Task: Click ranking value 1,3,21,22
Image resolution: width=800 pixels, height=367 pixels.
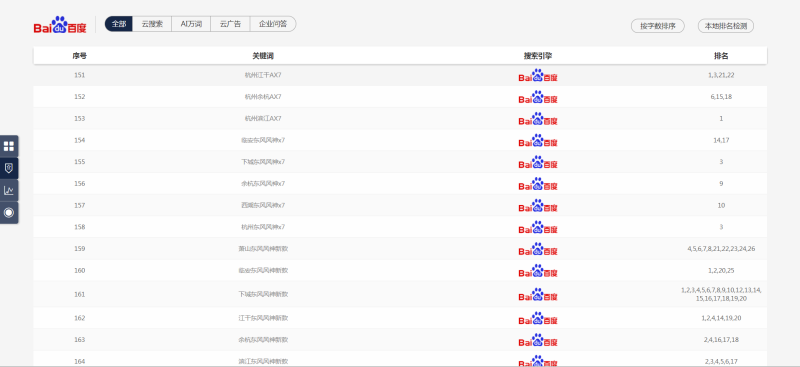Action: pos(721,75)
